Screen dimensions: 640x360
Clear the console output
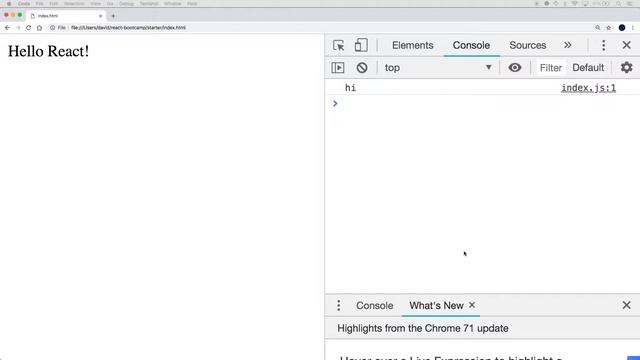pos(362,68)
